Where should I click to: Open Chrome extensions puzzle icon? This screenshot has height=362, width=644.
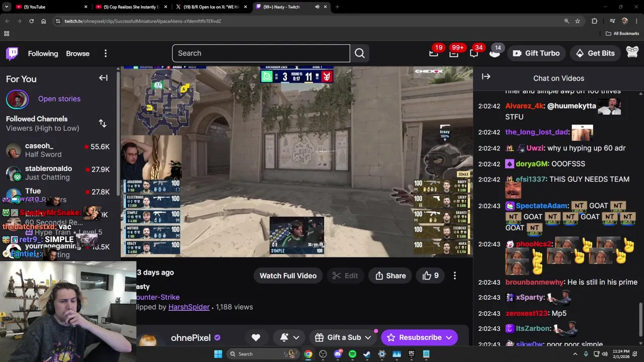[x=595, y=21]
